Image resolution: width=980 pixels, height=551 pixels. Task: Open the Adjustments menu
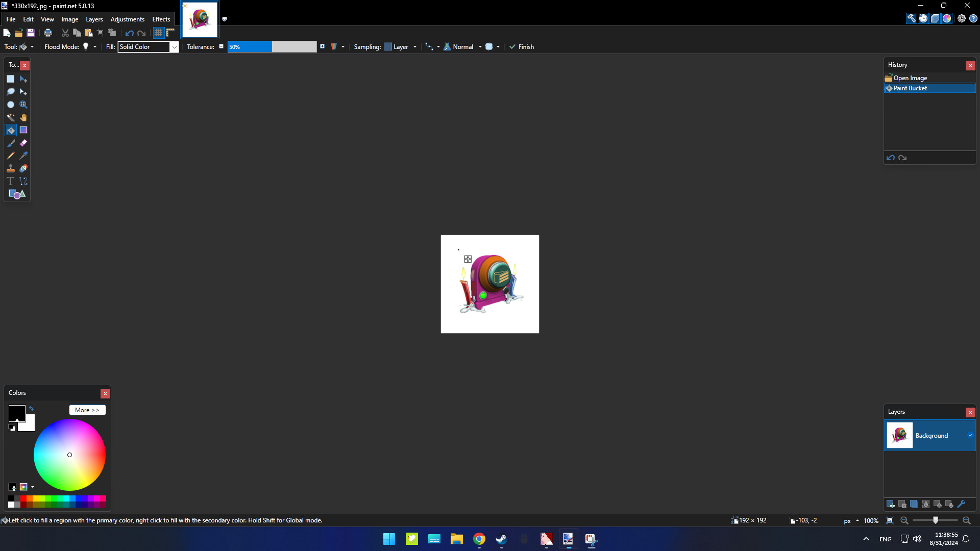click(x=127, y=19)
